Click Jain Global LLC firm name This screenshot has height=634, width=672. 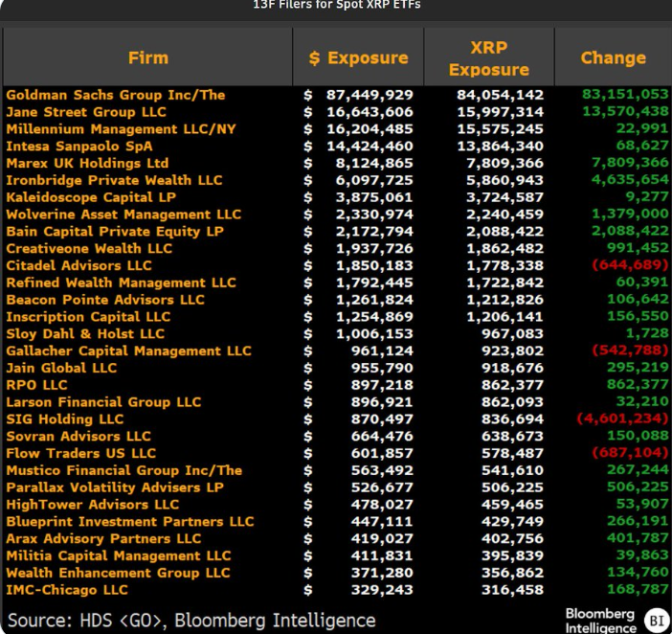coord(61,368)
